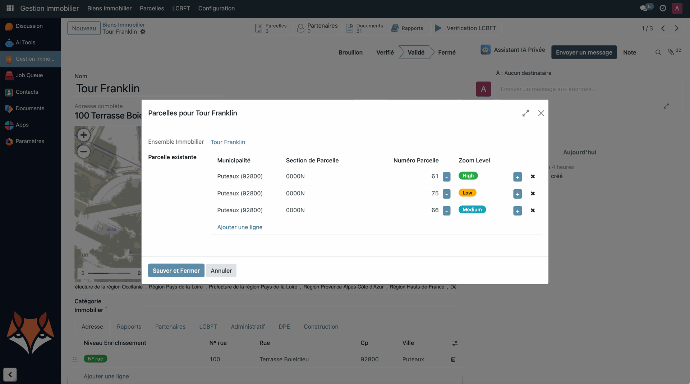
Task: Remove the parcel row with Low zoom level
Action: (532, 194)
